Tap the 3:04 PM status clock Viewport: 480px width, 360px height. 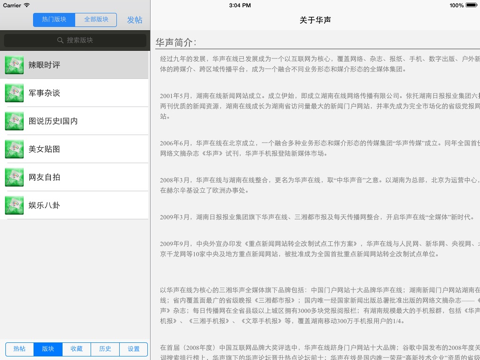coord(240,5)
